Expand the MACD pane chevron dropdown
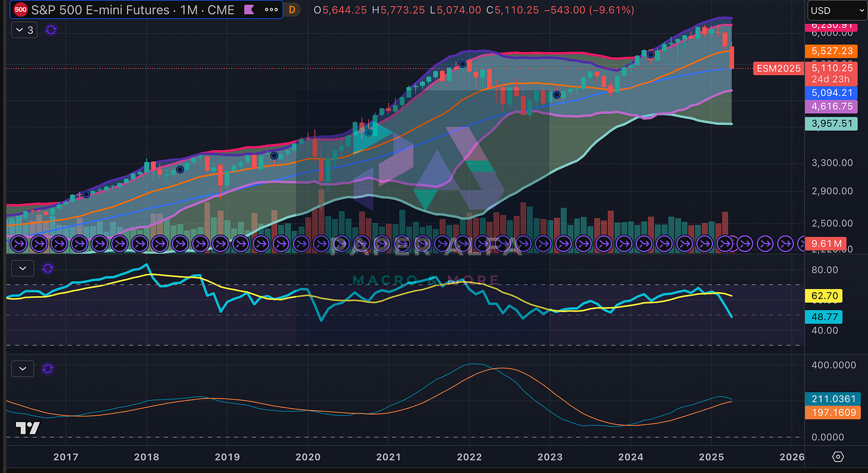The image size is (868, 473). tap(23, 369)
